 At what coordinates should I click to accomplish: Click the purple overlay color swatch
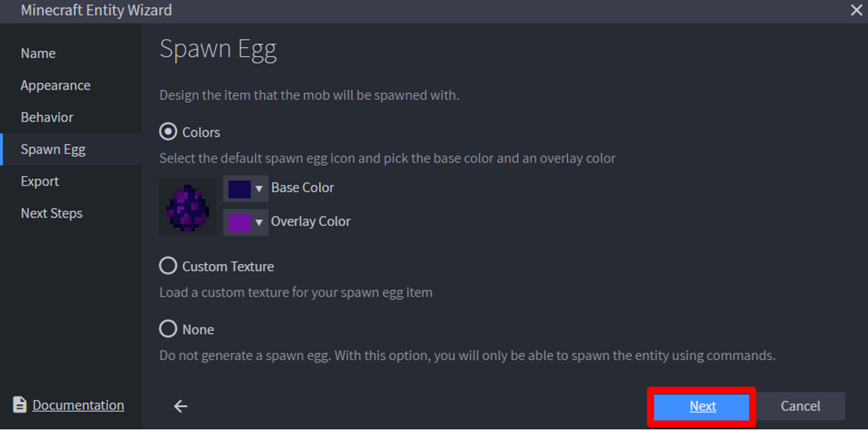[x=239, y=223]
